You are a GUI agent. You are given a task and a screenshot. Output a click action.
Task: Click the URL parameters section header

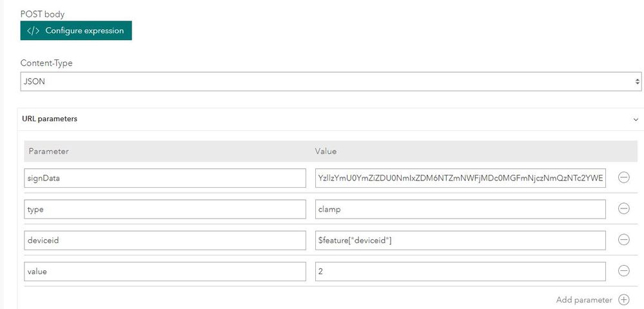click(x=50, y=119)
